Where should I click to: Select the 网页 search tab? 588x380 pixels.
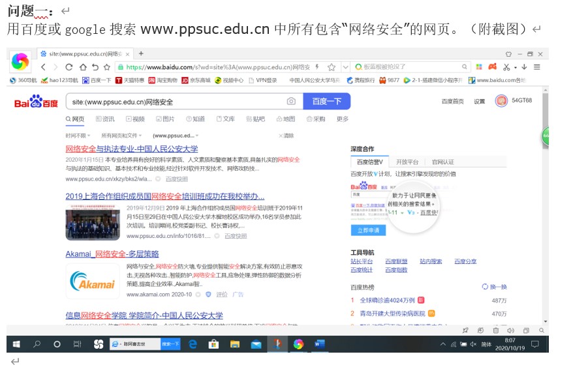pyautogui.click(x=75, y=119)
